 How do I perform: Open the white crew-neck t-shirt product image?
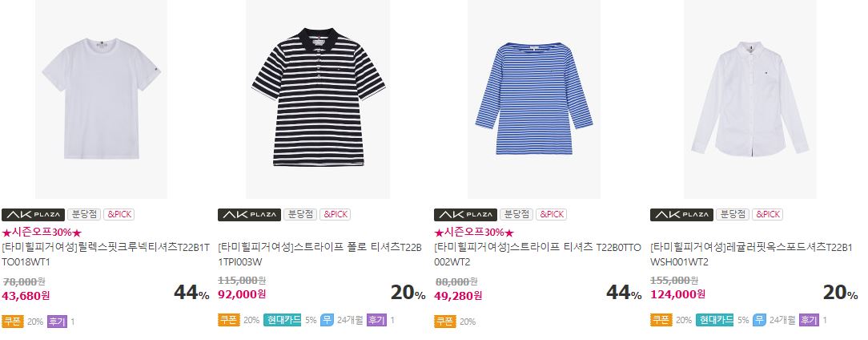pos(102,99)
